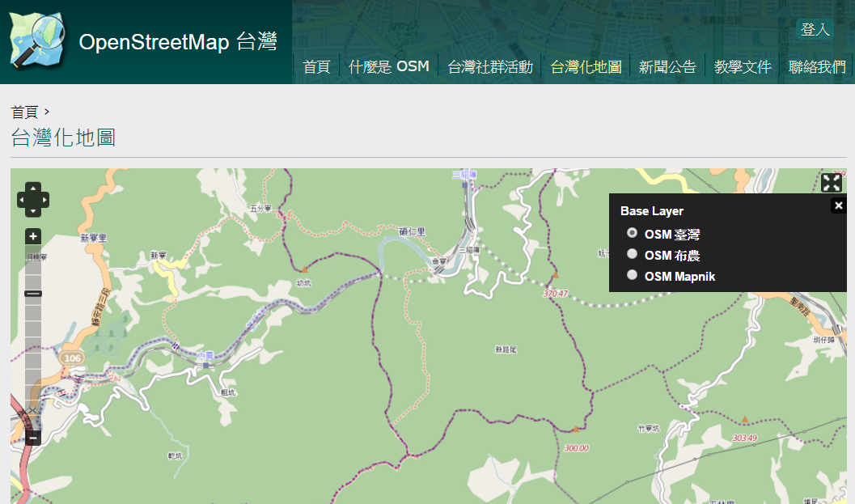Click the 106 highway shield on map

pos(73,358)
